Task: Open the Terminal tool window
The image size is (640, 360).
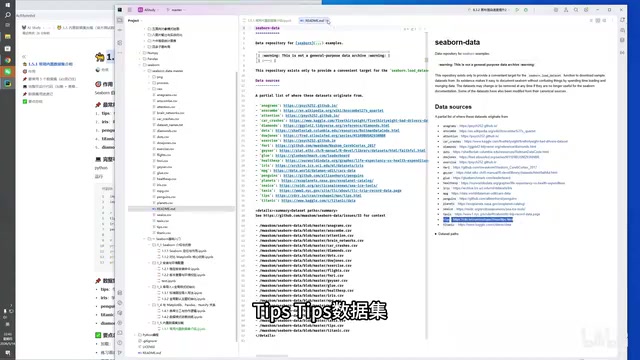Action: click(x=120, y=333)
